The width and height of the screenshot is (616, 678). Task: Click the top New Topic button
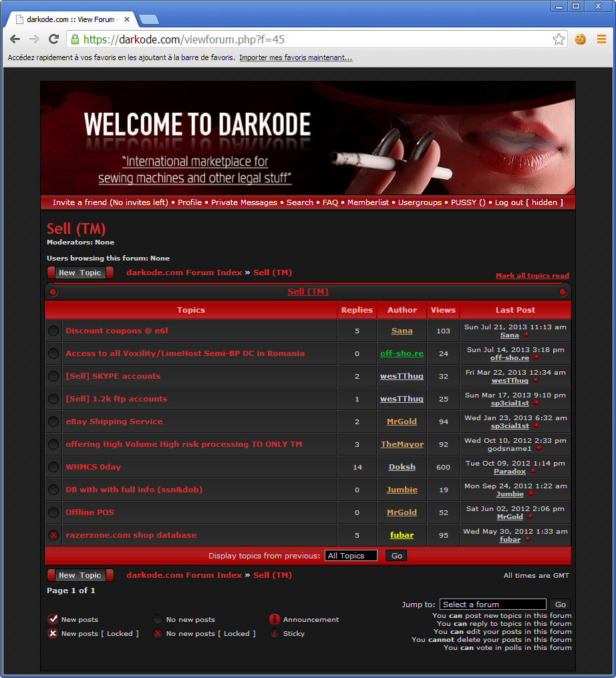[x=80, y=273]
